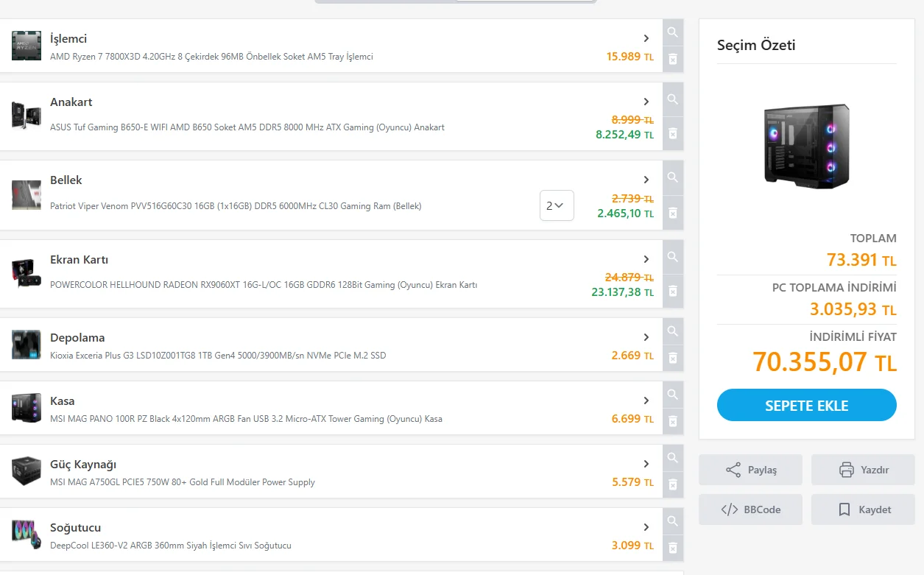Image resolution: width=924 pixels, height=575 pixels.
Task: Click the SEPETE EKLE button
Action: click(807, 406)
